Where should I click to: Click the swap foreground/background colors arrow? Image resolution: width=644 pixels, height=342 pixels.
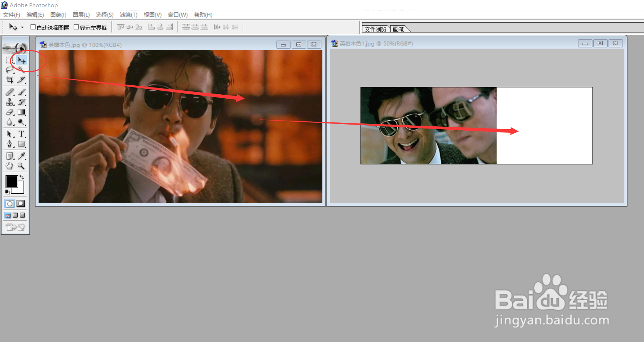[22, 177]
